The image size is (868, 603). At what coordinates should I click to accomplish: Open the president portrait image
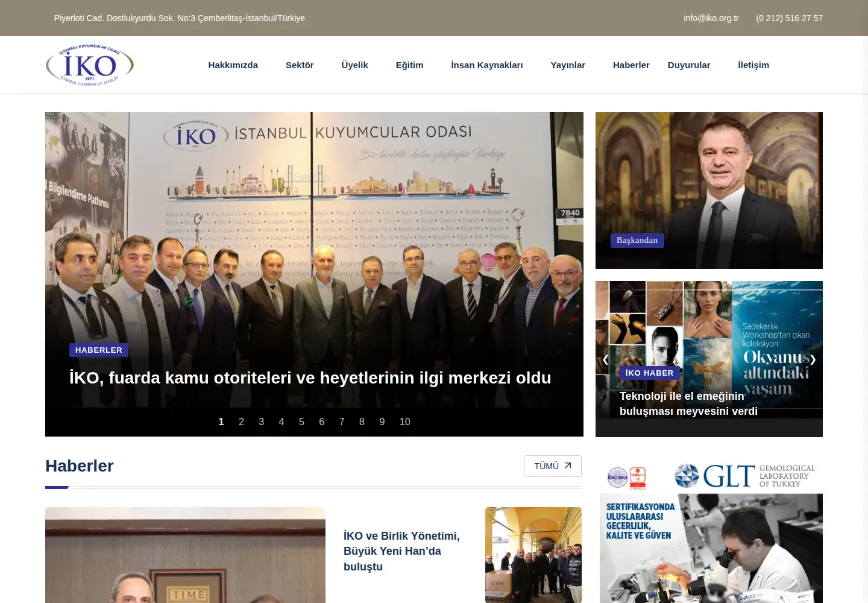click(709, 191)
